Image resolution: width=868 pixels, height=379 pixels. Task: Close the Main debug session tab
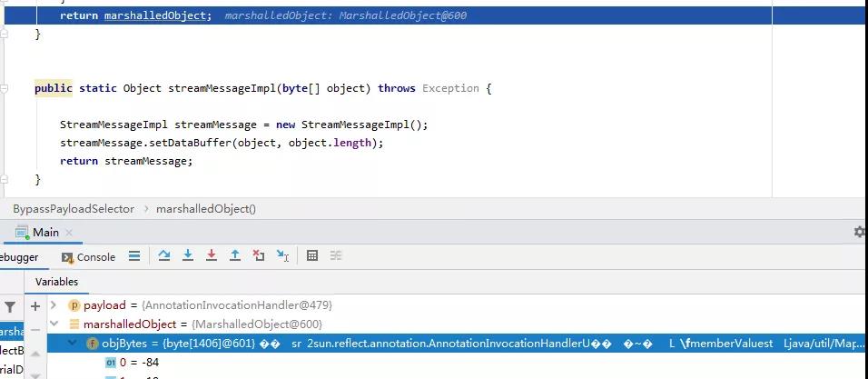pos(69,234)
